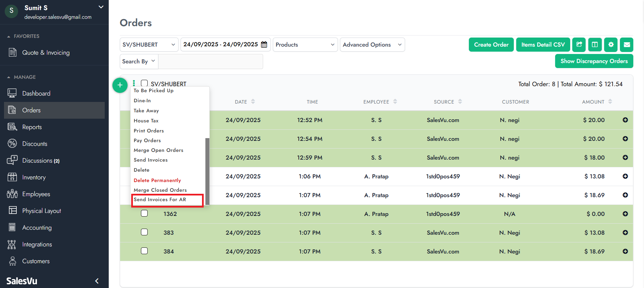Check the box for order 384
The image size is (644, 288).
[x=144, y=251]
